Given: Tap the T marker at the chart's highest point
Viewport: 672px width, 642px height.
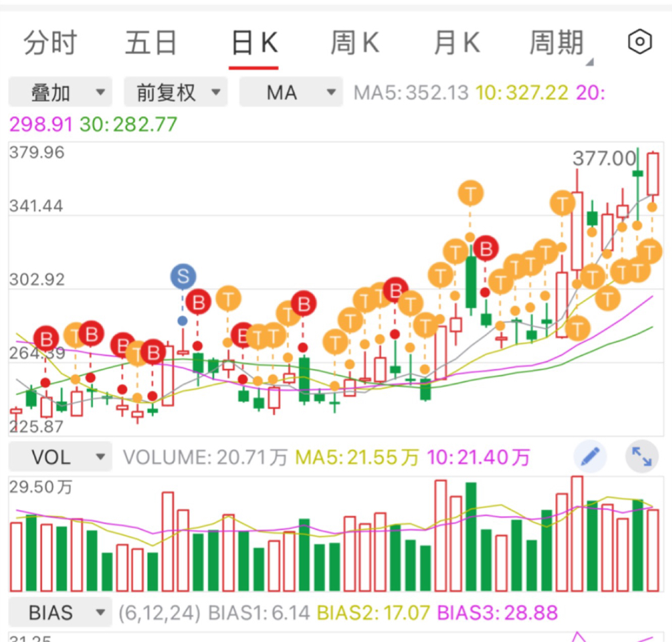Looking at the screenshot, I should [471, 193].
